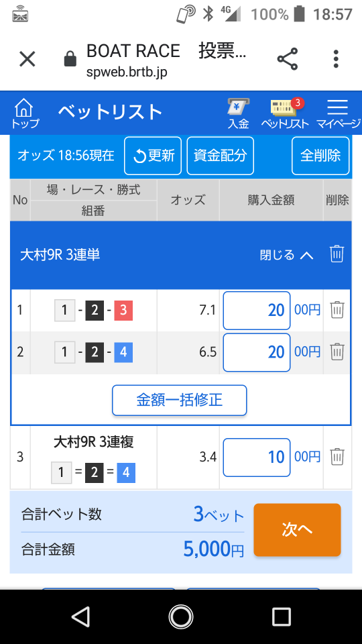Tap the トップ home icon
Image resolution: width=362 pixels, height=644 pixels.
[x=25, y=113]
